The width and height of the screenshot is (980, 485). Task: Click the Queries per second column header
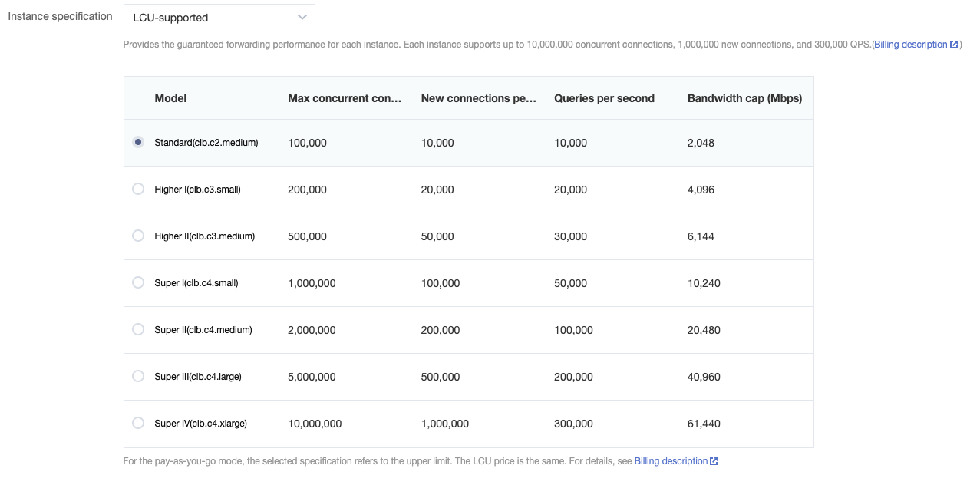click(x=604, y=98)
